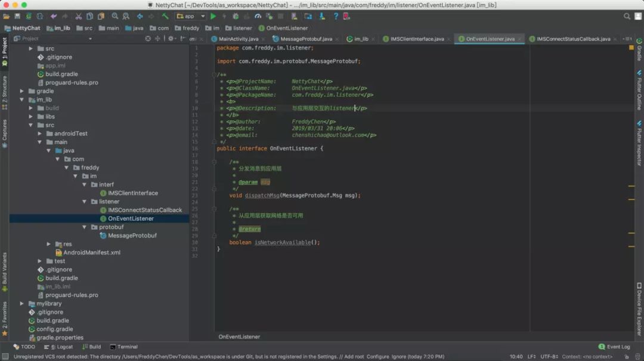644x361 pixels.
Task: Switch to the MainActivity.java tab
Action: [238, 39]
